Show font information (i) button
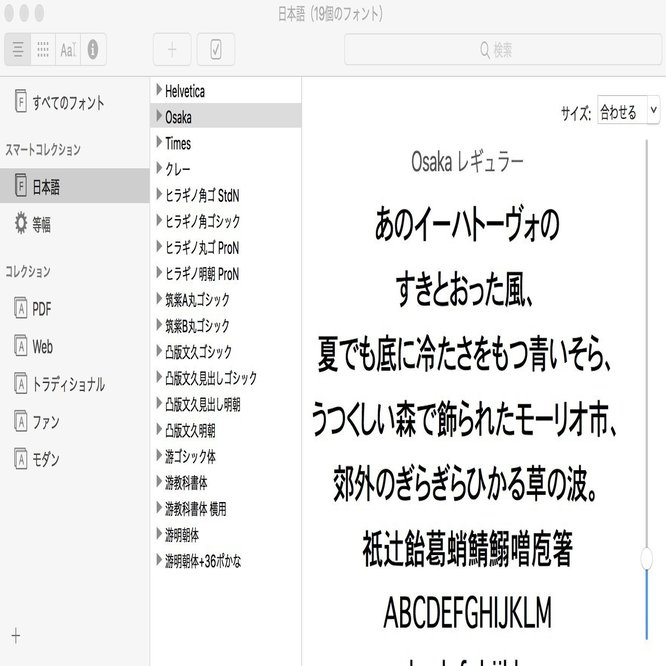 pyautogui.click(x=93, y=49)
